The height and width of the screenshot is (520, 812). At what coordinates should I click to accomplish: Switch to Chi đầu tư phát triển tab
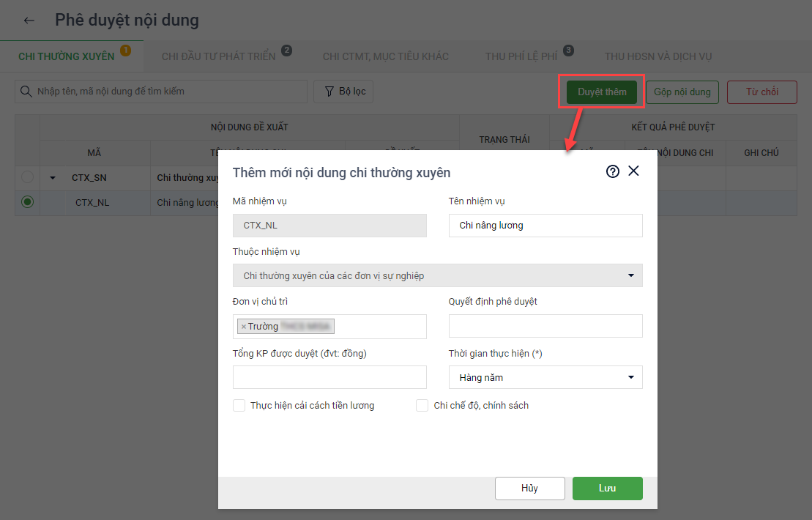pyautogui.click(x=218, y=56)
